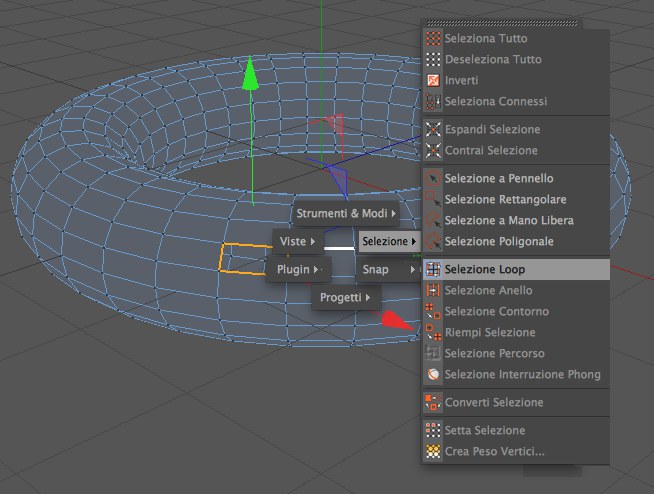Choose Espandi Selezione menu entry

pos(516,129)
